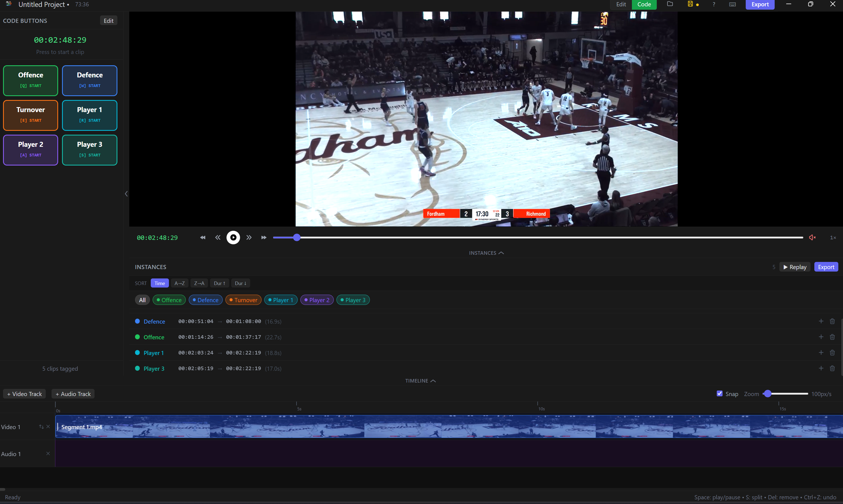
Task: Play the video with the play button
Action: [233, 237]
